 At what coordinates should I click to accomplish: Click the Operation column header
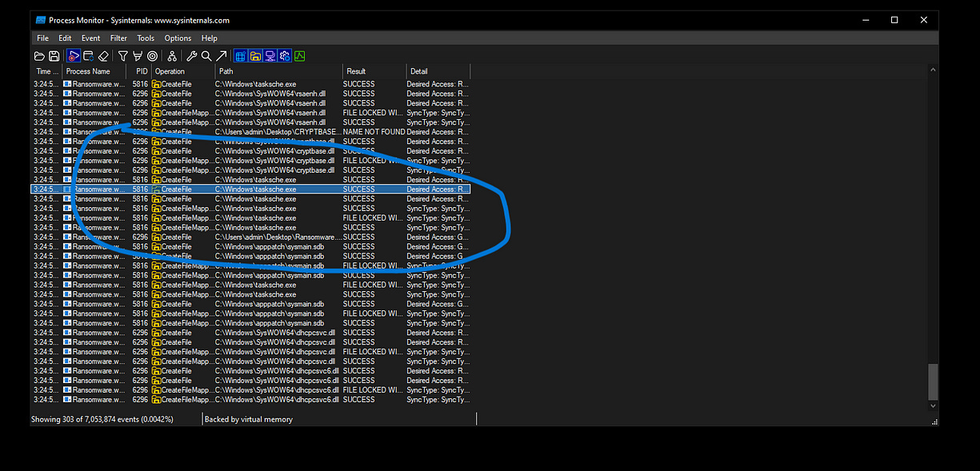pos(183,71)
